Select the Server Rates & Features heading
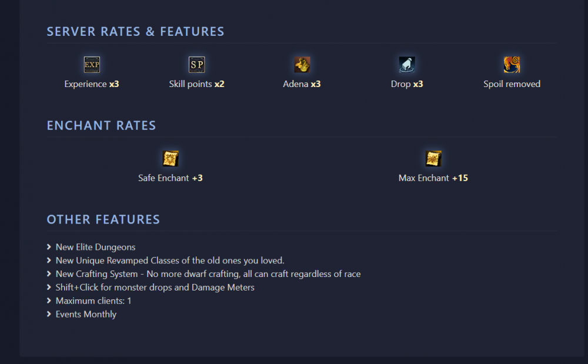This screenshot has height=364, width=588. pyautogui.click(x=135, y=32)
